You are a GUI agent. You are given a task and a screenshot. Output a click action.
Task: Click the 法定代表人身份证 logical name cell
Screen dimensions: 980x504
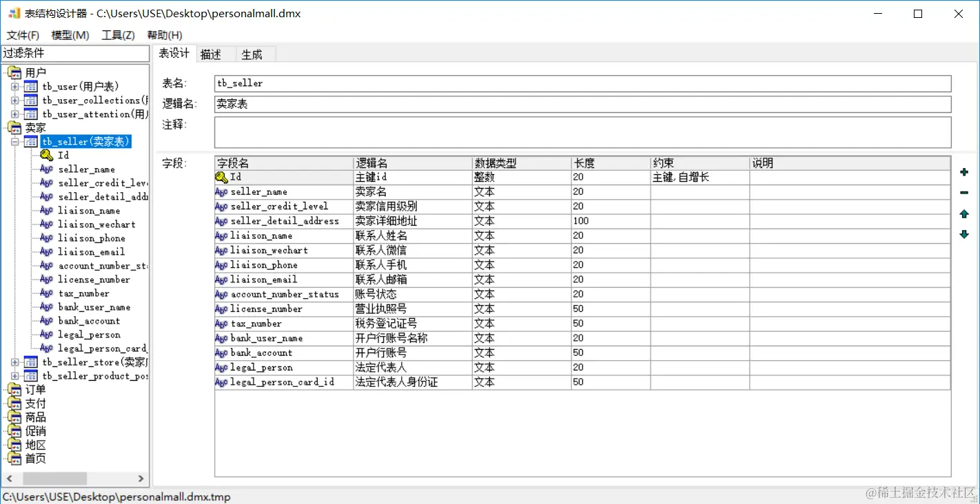tap(413, 382)
